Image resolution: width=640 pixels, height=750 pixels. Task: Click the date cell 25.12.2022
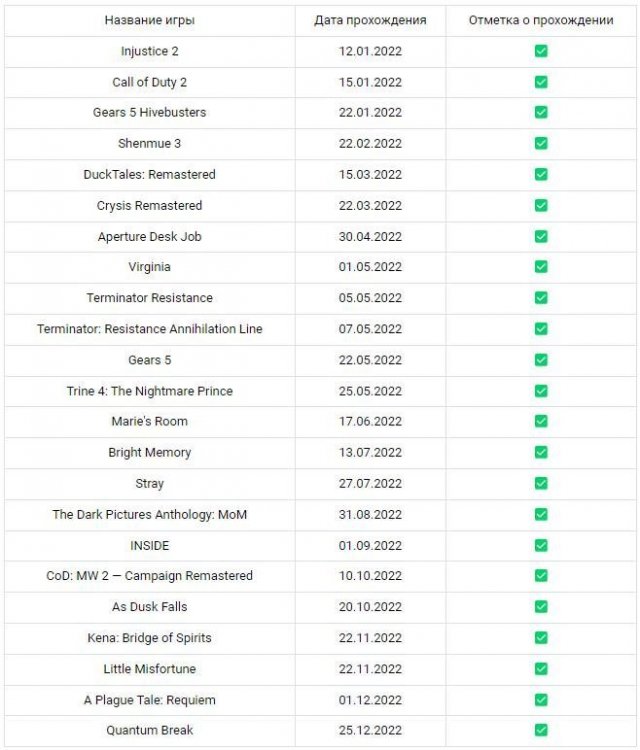point(370,731)
